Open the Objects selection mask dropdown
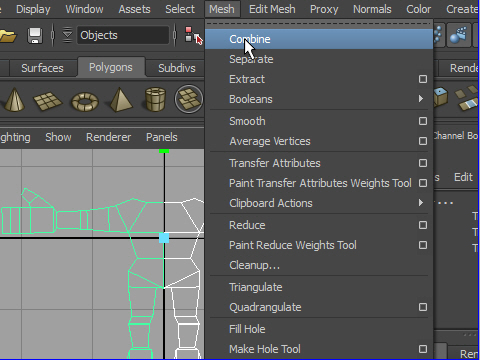The image size is (480, 360). 123,35
